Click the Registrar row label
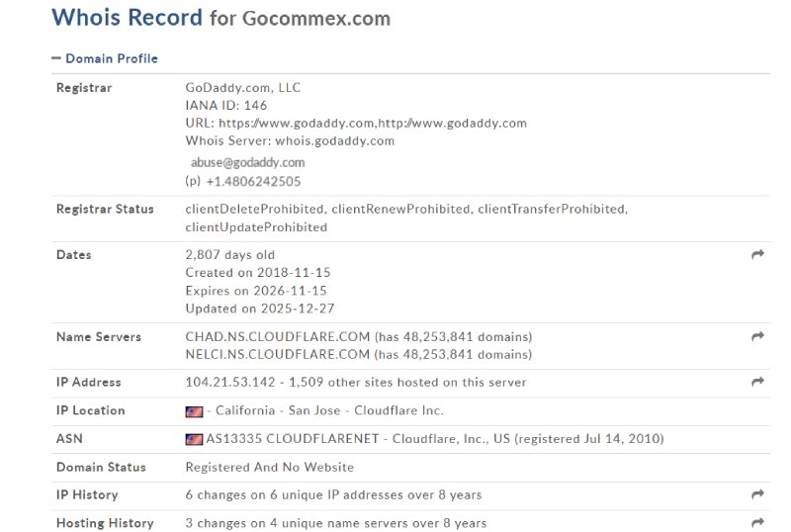791x532 pixels. (84, 87)
